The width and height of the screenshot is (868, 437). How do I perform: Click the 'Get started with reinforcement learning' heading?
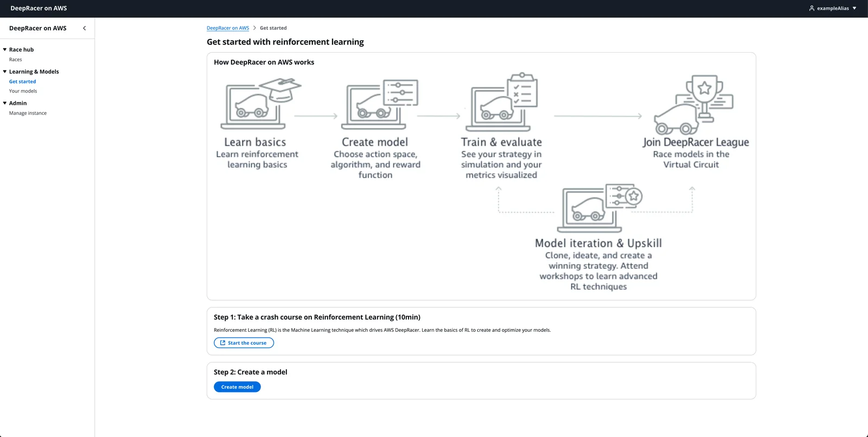coord(285,42)
